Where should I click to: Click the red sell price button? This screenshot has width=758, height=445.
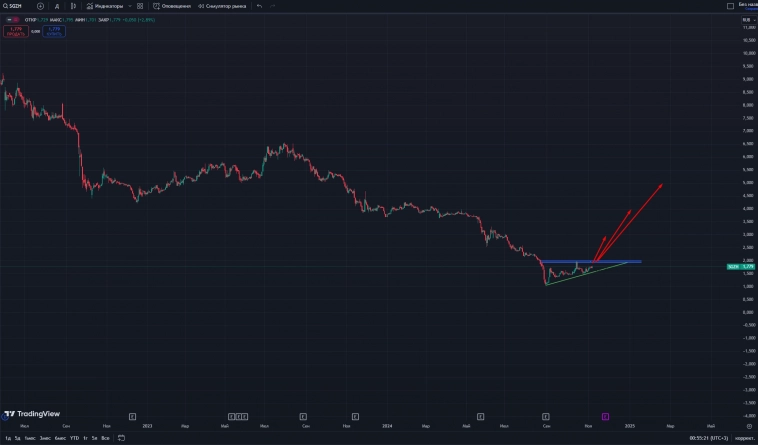tap(15, 30)
